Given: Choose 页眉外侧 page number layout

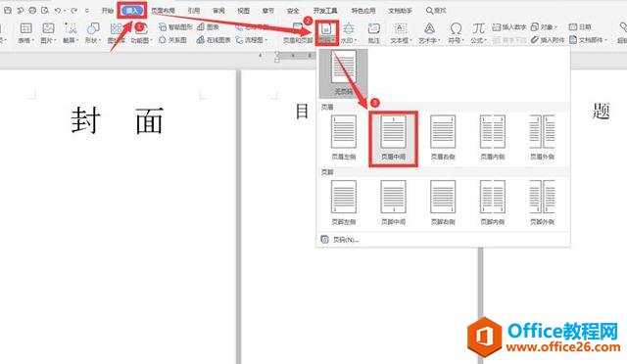Looking at the screenshot, I should click(x=542, y=137).
